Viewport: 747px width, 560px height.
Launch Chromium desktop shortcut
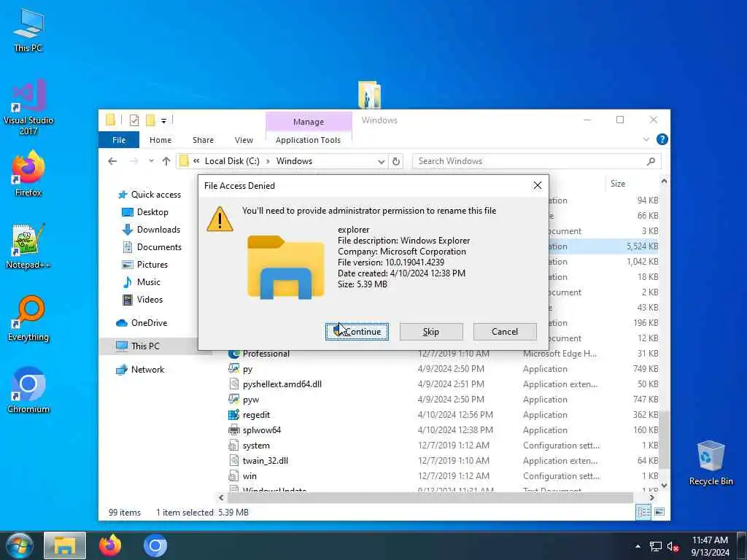28,391
